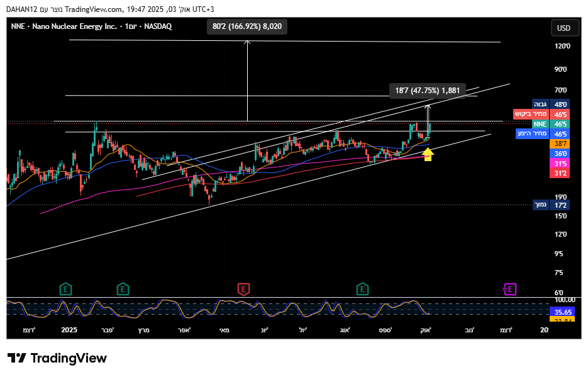Click the green earnings marker above 2025 label
Screen dimensions: 588x377
65,290
